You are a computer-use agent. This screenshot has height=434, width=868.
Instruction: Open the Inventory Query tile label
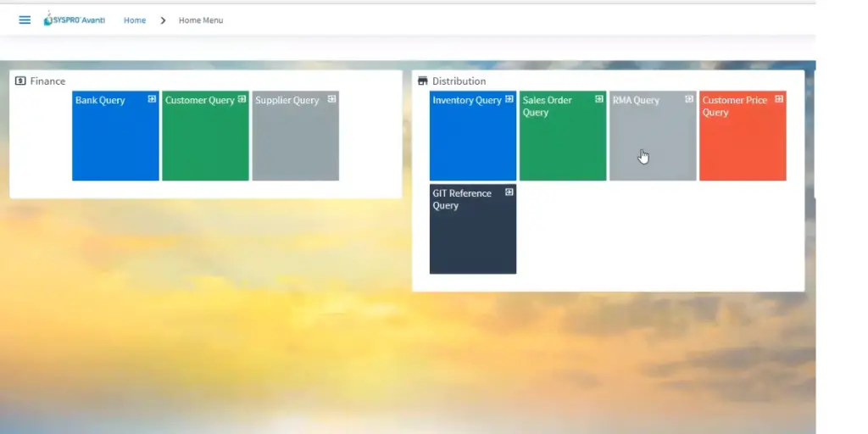click(x=466, y=100)
